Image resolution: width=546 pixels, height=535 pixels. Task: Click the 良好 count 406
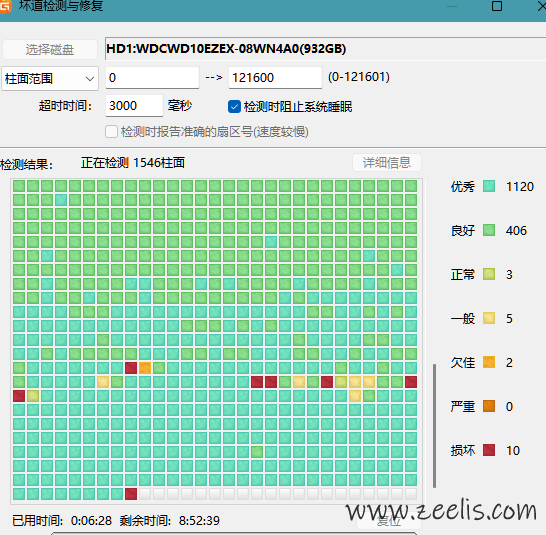tap(516, 231)
